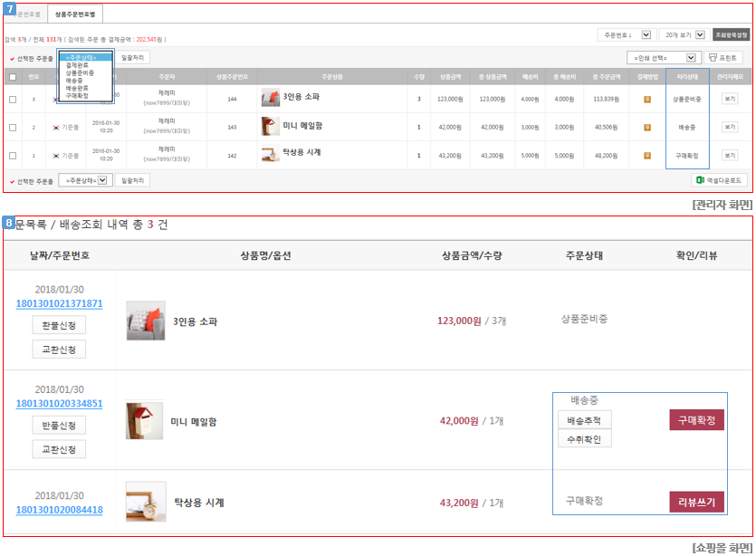
Task: Click the payment method icon for order 143
Action: (x=647, y=128)
